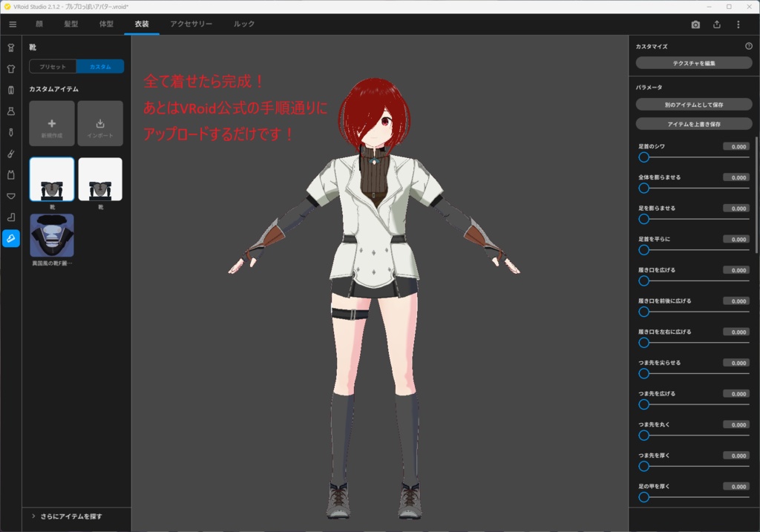
Task: Select the one-piece dress category icon
Action: (x=11, y=111)
